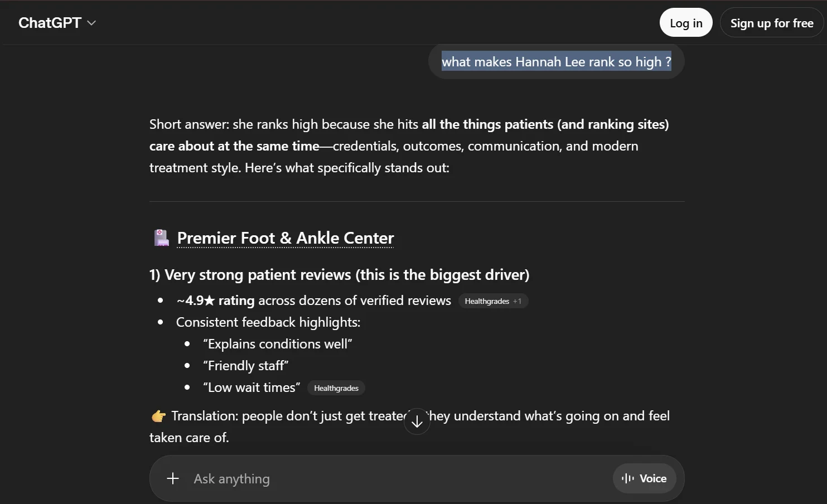Click the "Friendly staff" bullet text
Screen dimensions: 827x504
click(x=246, y=366)
